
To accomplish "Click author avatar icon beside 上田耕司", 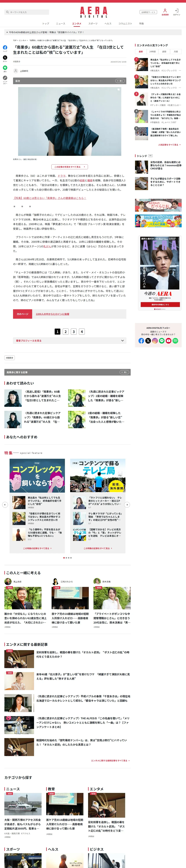I will pyautogui.click(x=15, y=71).
